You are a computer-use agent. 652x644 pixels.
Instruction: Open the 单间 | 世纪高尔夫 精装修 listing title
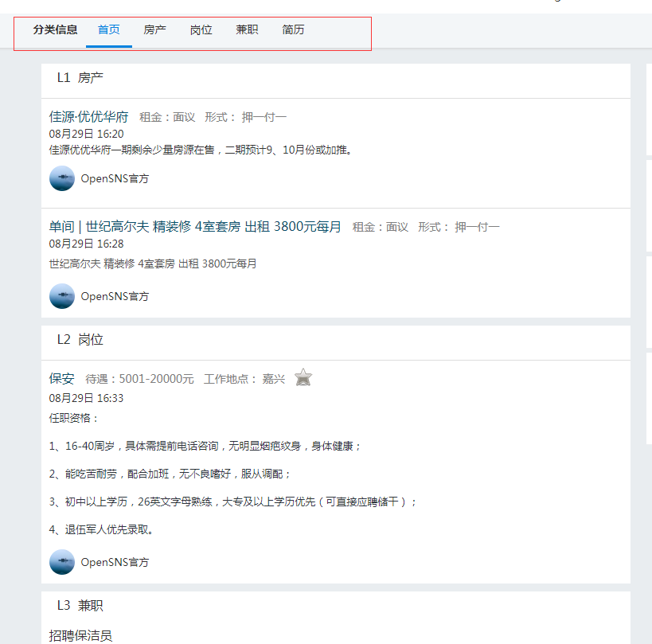pos(195,227)
